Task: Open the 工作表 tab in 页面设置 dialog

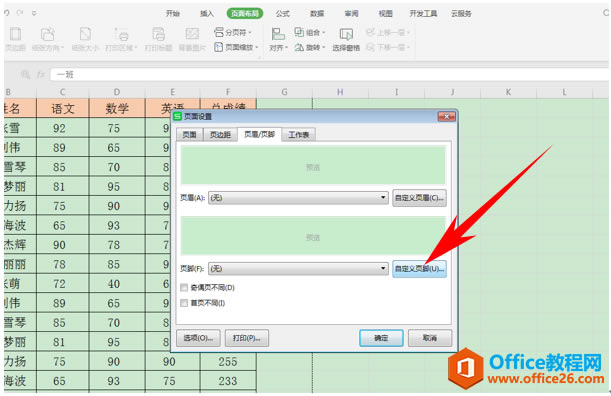Action: point(298,135)
